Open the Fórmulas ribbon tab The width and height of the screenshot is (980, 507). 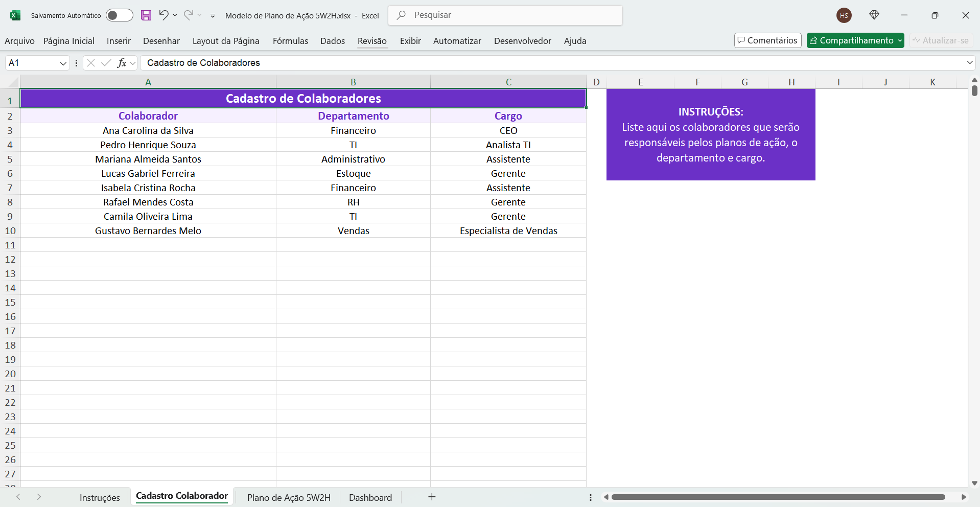290,41
